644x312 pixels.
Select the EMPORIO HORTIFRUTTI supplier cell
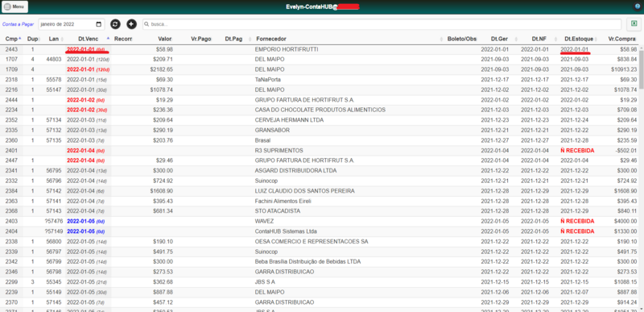pyautogui.click(x=287, y=49)
